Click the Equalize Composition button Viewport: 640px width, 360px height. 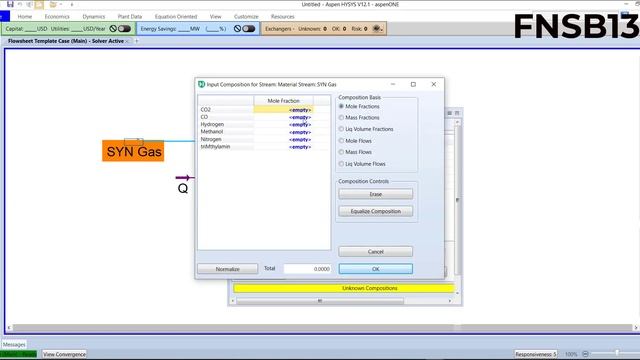point(376,211)
